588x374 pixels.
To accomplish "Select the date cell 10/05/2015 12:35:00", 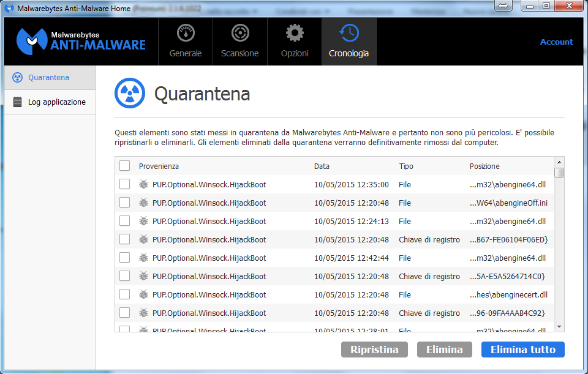I will point(352,185).
